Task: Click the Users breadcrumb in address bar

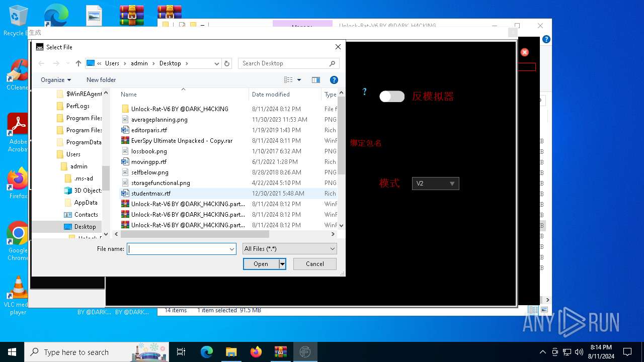Action: [x=112, y=63]
